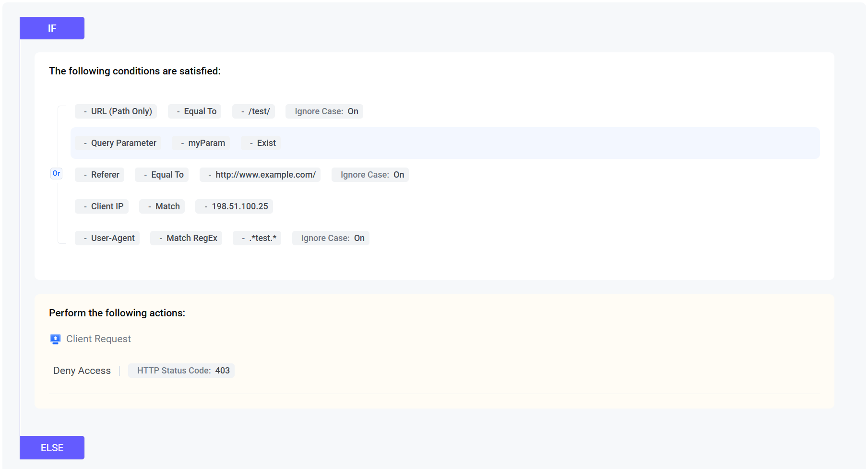Click the Exist operator tag

(x=261, y=143)
